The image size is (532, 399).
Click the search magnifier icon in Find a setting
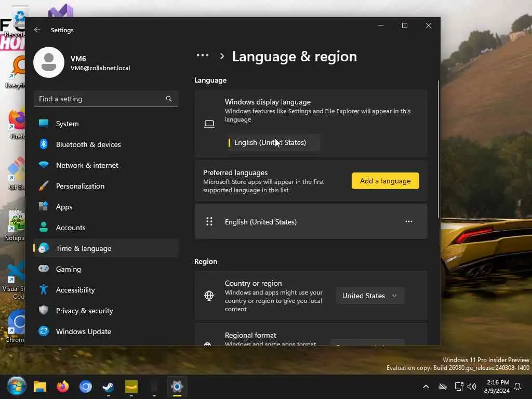[169, 99]
